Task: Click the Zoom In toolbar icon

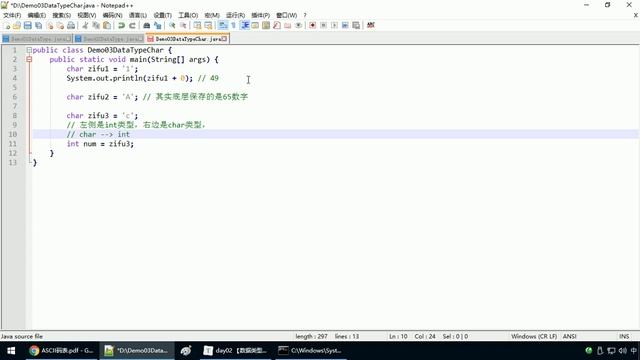Action: tap(172, 25)
